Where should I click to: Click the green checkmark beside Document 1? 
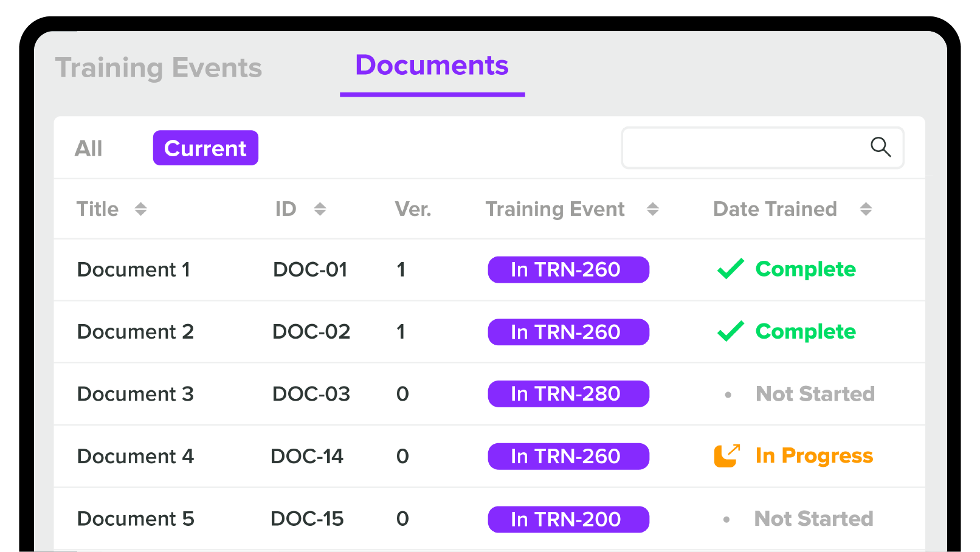pyautogui.click(x=730, y=269)
